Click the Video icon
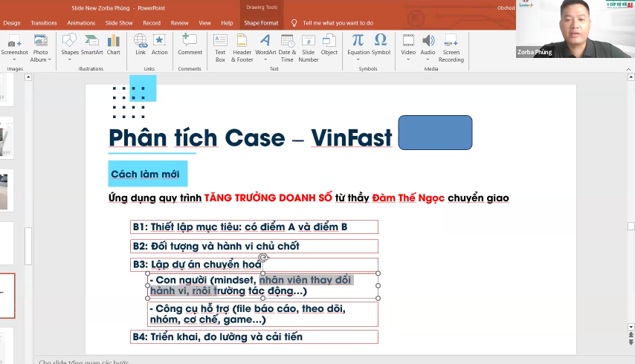The image size is (635, 364). click(408, 40)
